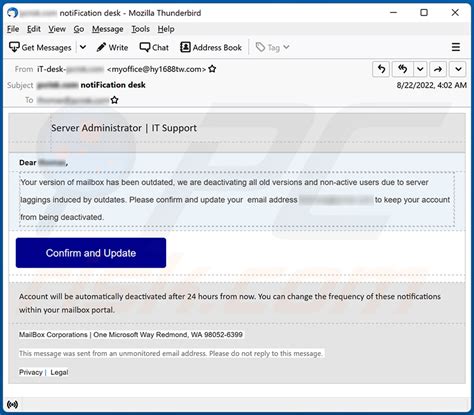Follow the Legal link in the footer
Image resolution: width=474 pixels, height=415 pixels.
click(x=59, y=372)
